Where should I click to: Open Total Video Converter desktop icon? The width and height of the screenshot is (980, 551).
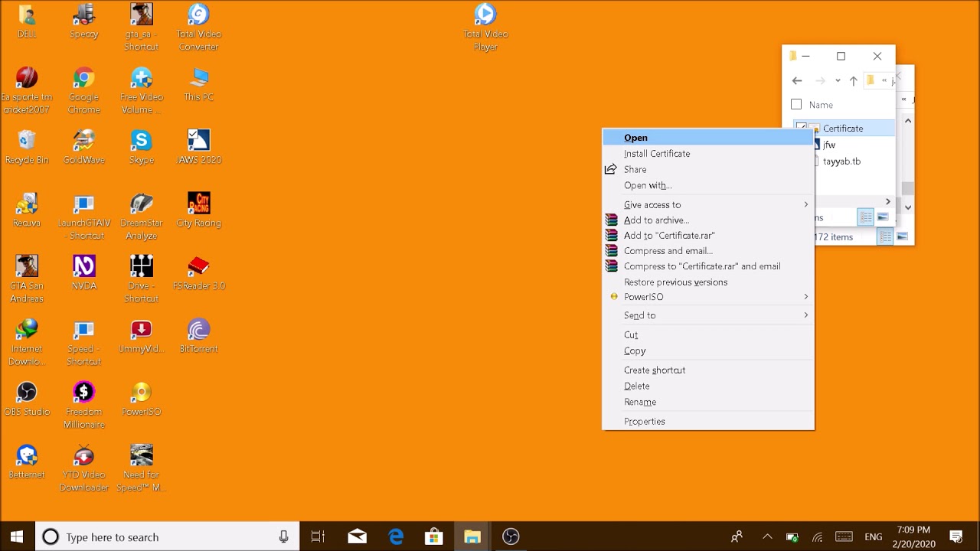(198, 28)
